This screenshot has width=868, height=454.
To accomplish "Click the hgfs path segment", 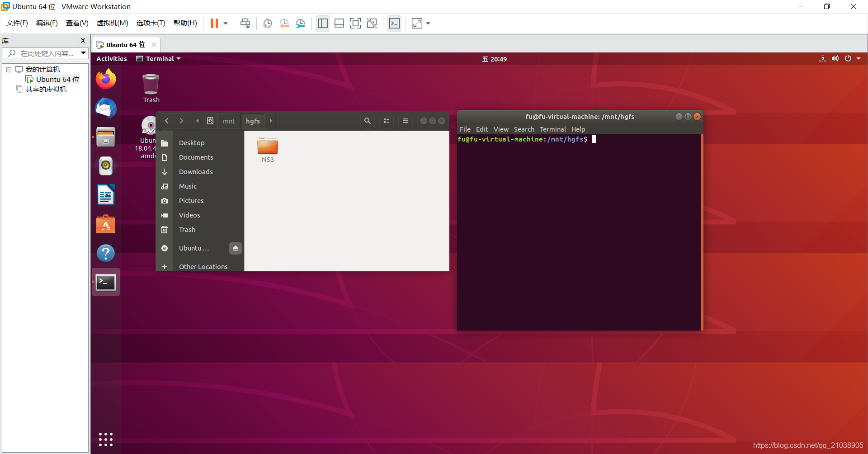I will point(253,121).
